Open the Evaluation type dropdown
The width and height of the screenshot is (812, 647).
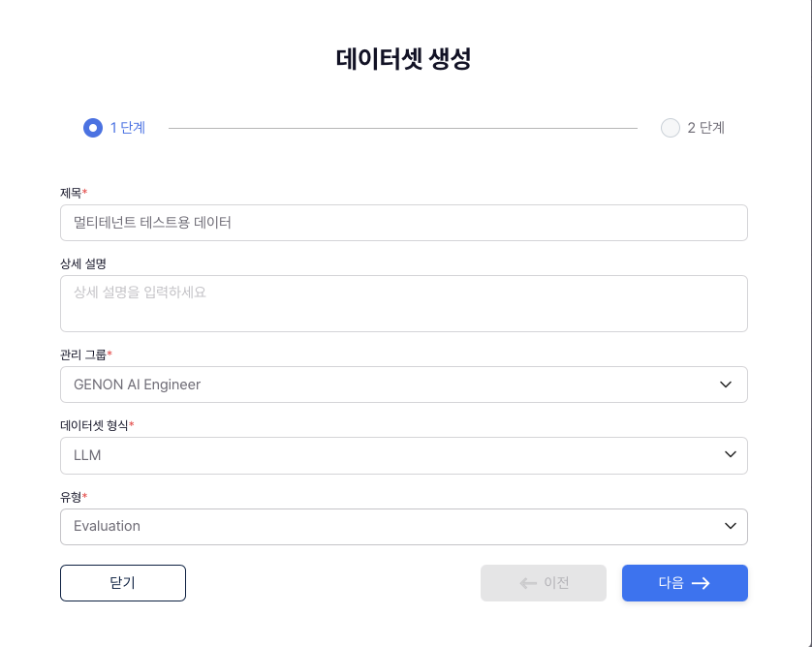pyautogui.click(x=388, y=526)
